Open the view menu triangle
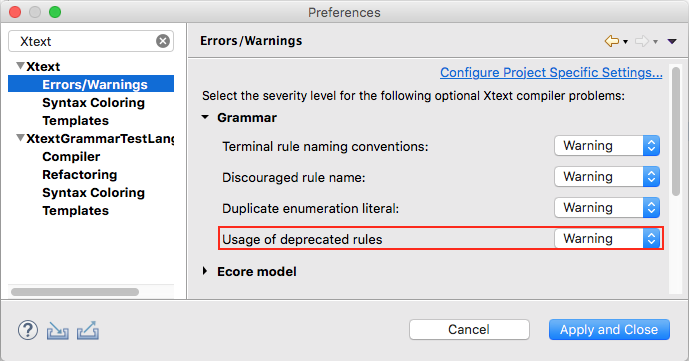 tap(671, 41)
